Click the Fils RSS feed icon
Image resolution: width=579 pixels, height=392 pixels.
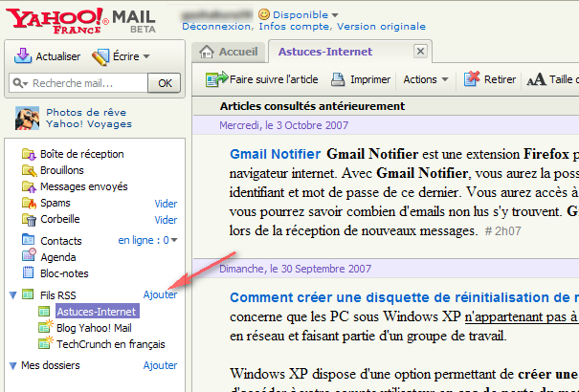(x=28, y=294)
